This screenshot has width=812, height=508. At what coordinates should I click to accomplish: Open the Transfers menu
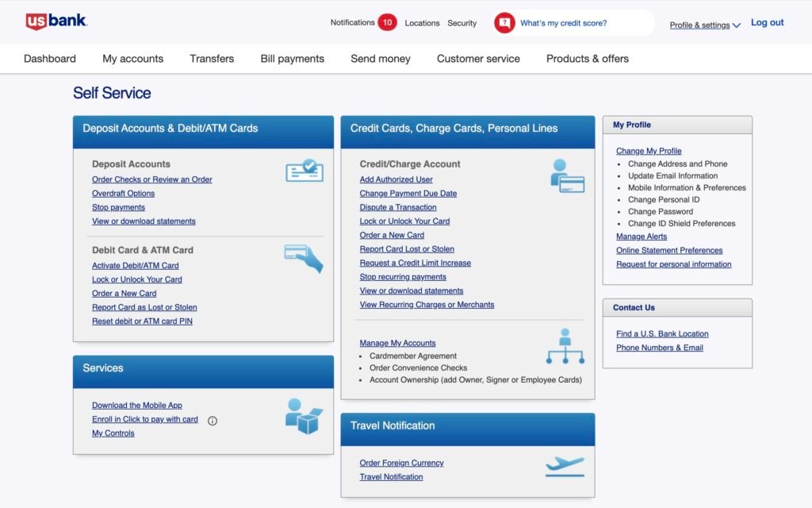click(212, 59)
